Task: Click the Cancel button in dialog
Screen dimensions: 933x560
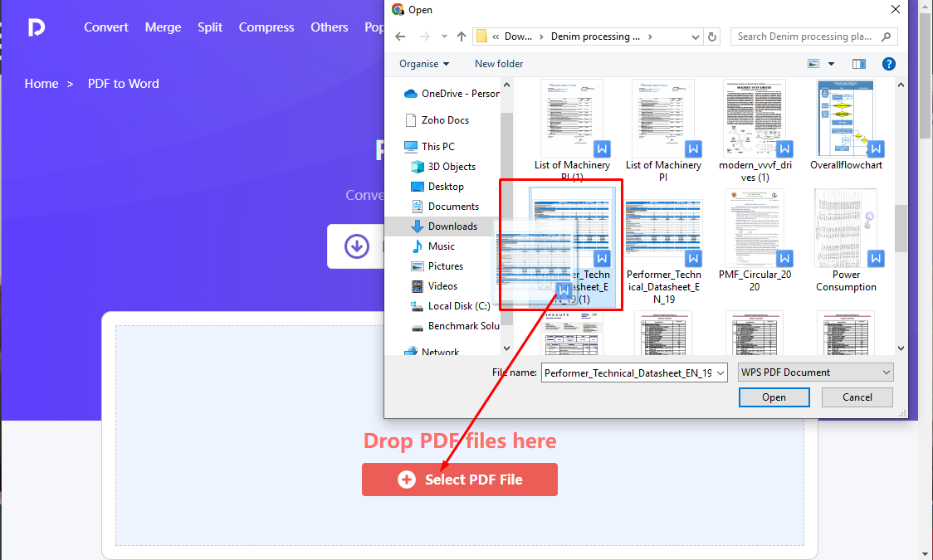Action: tap(857, 397)
